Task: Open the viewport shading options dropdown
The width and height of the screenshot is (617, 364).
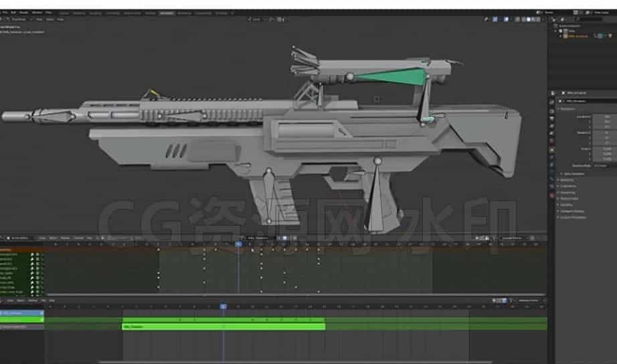Action: [x=543, y=19]
